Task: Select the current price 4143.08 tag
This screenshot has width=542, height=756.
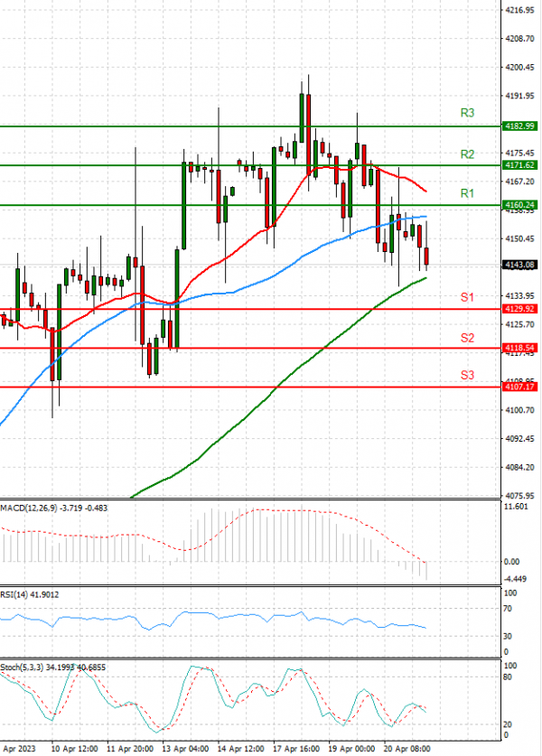Action: [x=519, y=265]
